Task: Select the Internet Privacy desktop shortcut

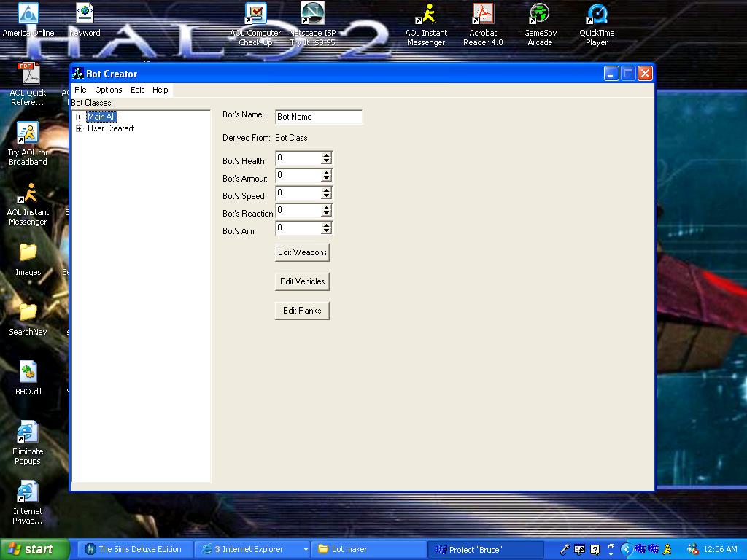Action: point(28,502)
